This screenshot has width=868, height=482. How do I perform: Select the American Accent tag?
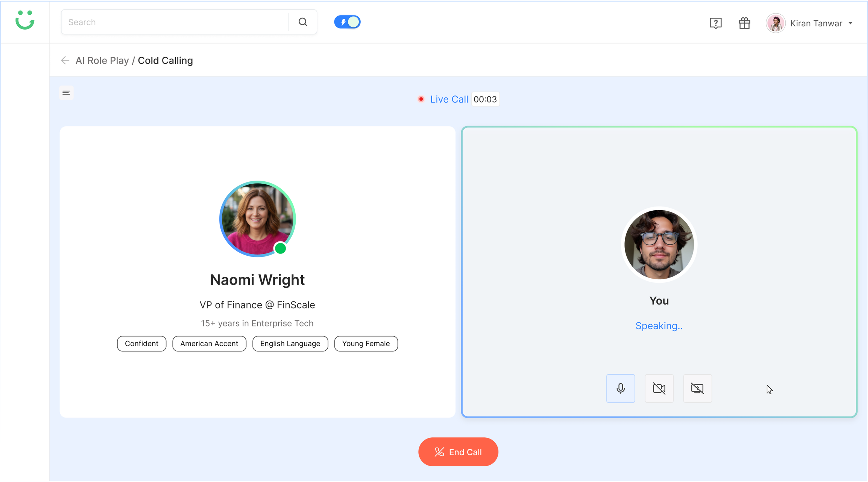pyautogui.click(x=209, y=344)
